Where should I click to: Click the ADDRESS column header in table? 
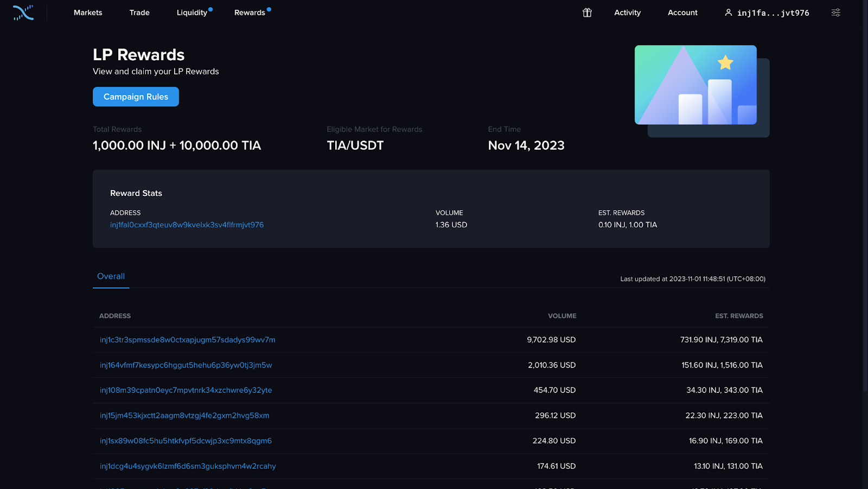click(115, 316)
